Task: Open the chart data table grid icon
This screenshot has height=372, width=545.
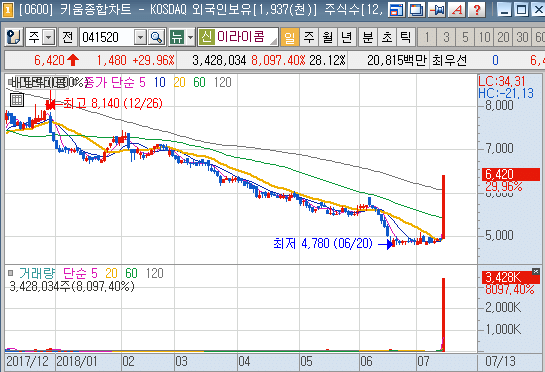Action: [16, 100]
